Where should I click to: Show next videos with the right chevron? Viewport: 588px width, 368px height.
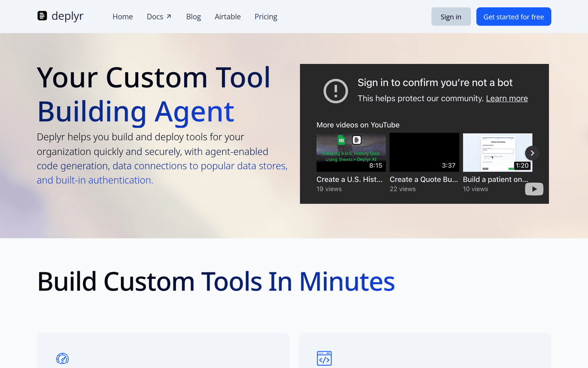pyautogui.click(x=532, y=153)
